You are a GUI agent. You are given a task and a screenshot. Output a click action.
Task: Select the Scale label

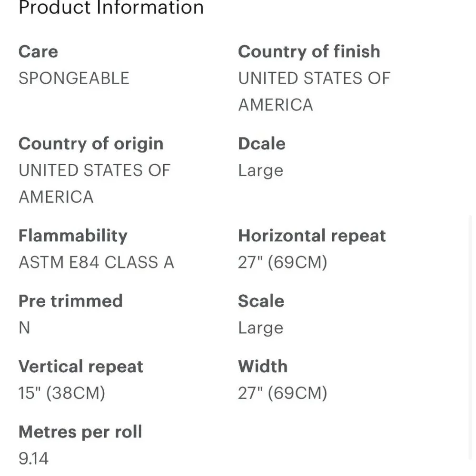coord(261,301)
